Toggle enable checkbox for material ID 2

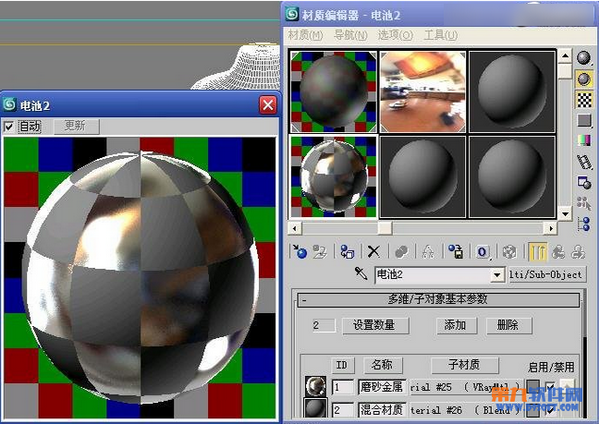click(x=550, y=411)
